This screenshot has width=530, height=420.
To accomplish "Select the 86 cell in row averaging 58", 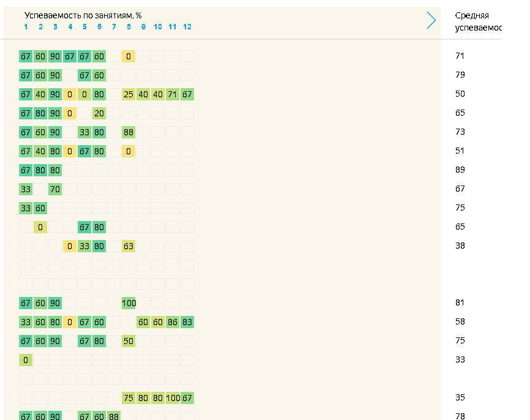I will (173, 322).
